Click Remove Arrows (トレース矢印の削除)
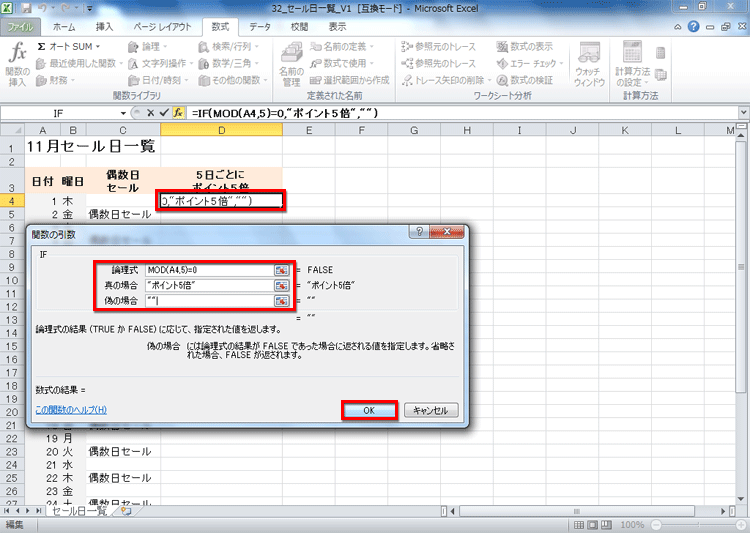This screenshot has width=750, height=533. (447, 80)
